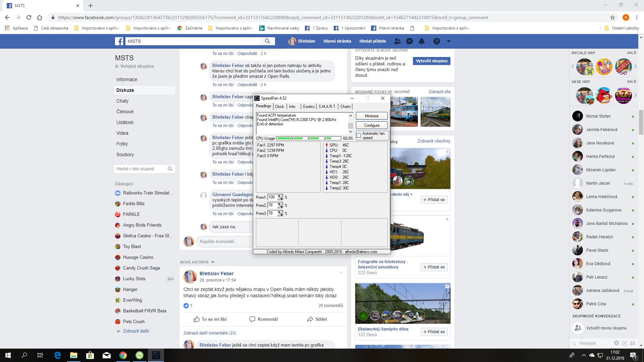Screen dimensions: 644x362
Task: Expand Zobrazit další shortcuts list
Action: point(136,331)
